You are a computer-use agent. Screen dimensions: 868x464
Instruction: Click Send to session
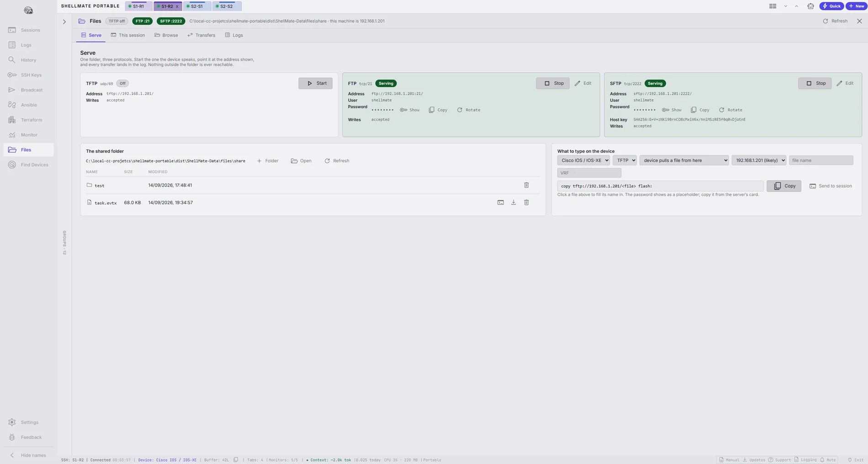coord(831,186)
